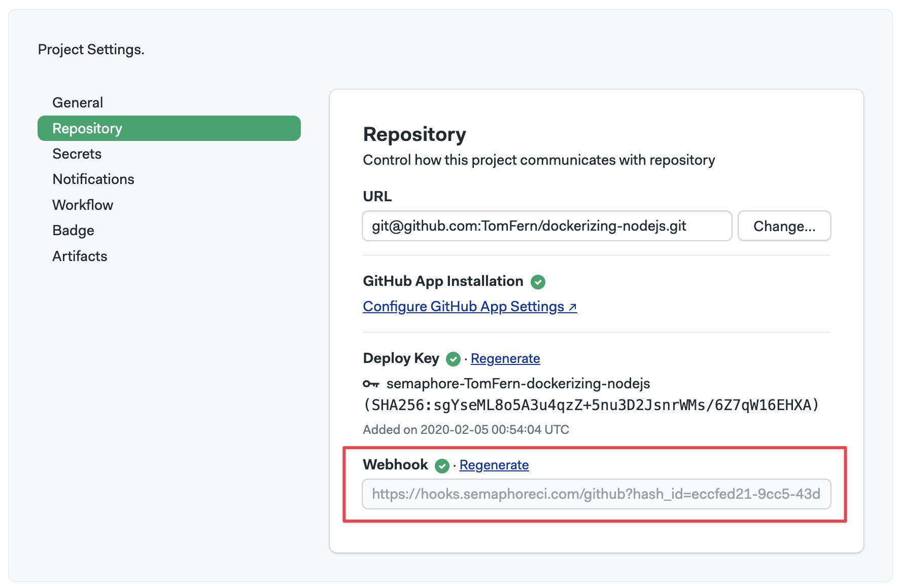Click 'Control how this project communicates with repository'
The width and height of the screenshot is (901, 588).
click(x=539, y=160)
